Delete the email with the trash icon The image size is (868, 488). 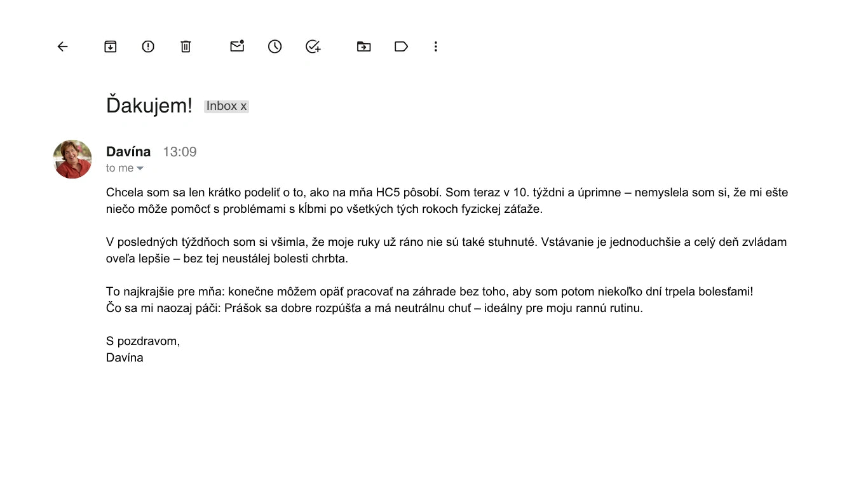coord(186,46)
